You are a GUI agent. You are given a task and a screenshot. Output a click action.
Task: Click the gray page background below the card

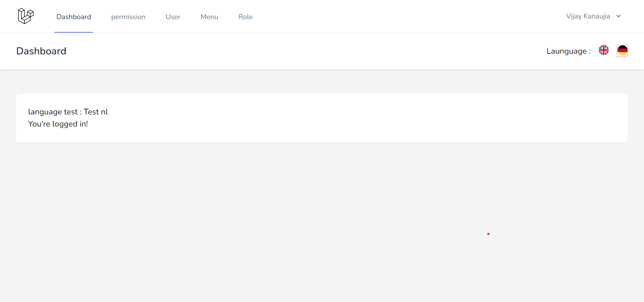click(x=268, y=218)
